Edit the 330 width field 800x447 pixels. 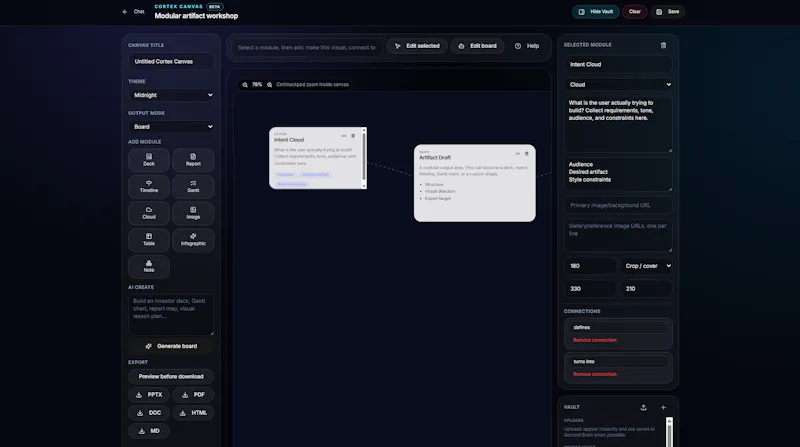coord(590,289)
